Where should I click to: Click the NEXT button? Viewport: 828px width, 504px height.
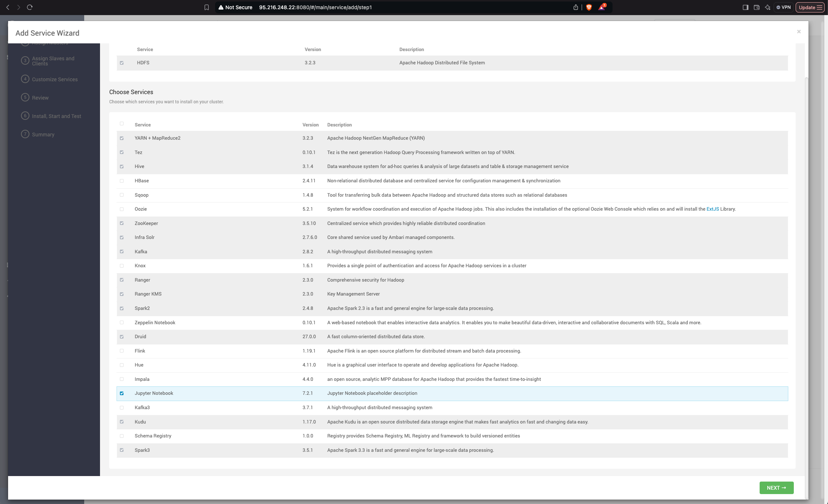pyautogui.click(x=777, y=488)
